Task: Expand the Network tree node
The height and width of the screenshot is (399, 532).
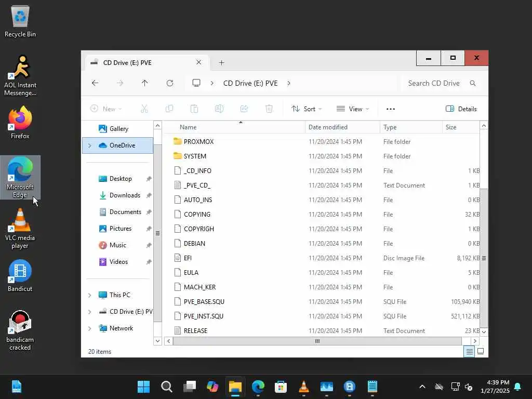Action: coord(89,328)
